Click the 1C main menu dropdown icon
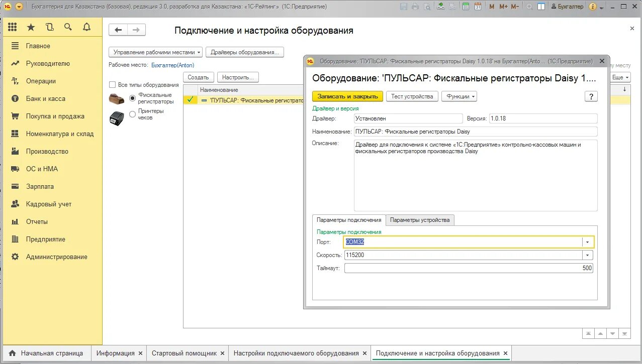The image size is (642, 364). 19,7
